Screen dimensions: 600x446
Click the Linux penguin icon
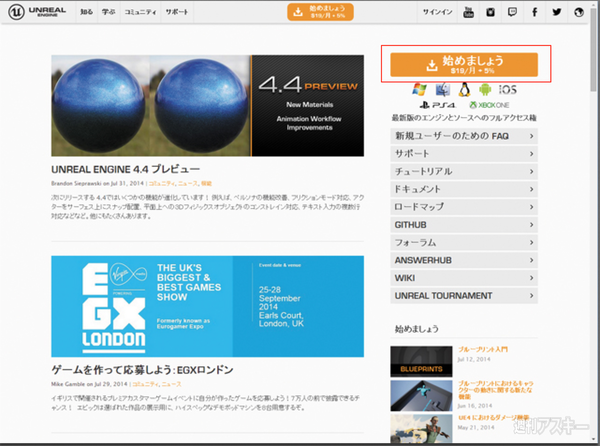coord(464,90)
